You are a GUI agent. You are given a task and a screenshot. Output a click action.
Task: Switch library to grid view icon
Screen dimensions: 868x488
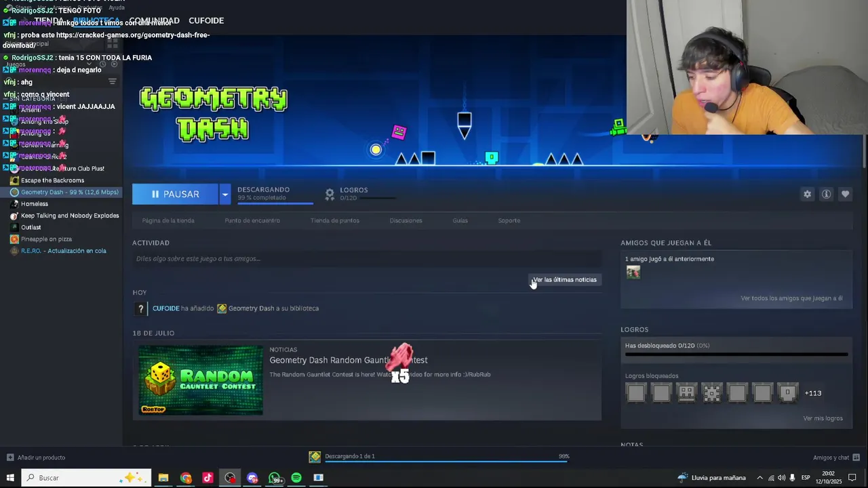[x=113, y=43]
